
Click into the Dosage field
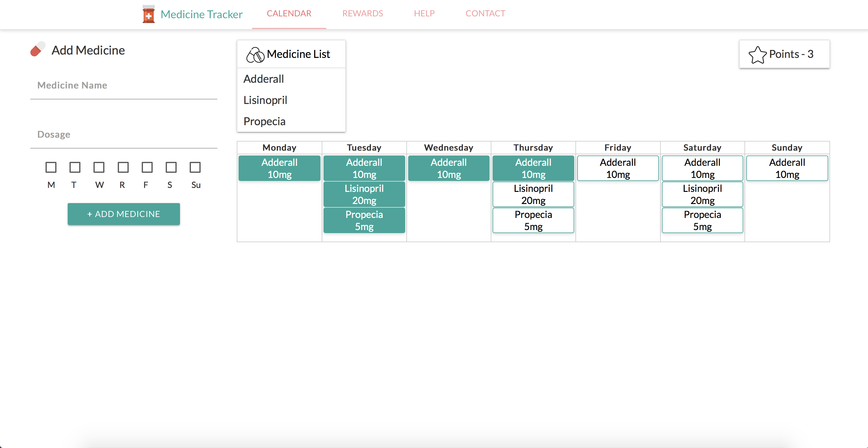pyautogui.click(x=124, y=135)
